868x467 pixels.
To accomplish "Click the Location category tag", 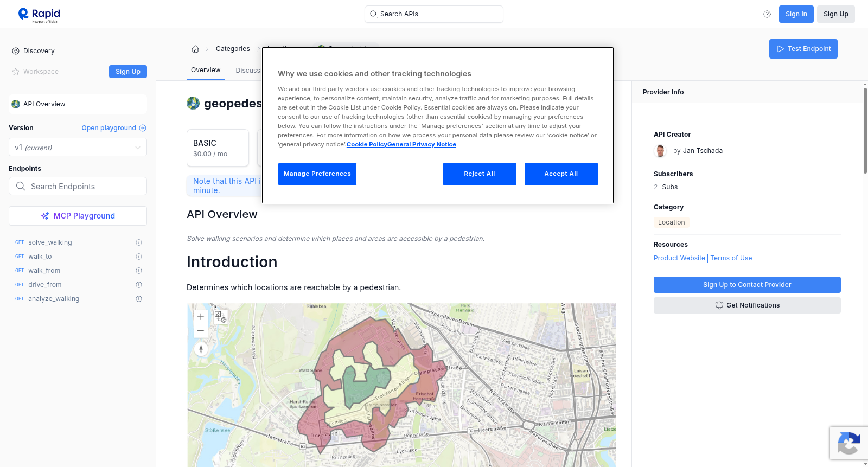I will 671,222.
